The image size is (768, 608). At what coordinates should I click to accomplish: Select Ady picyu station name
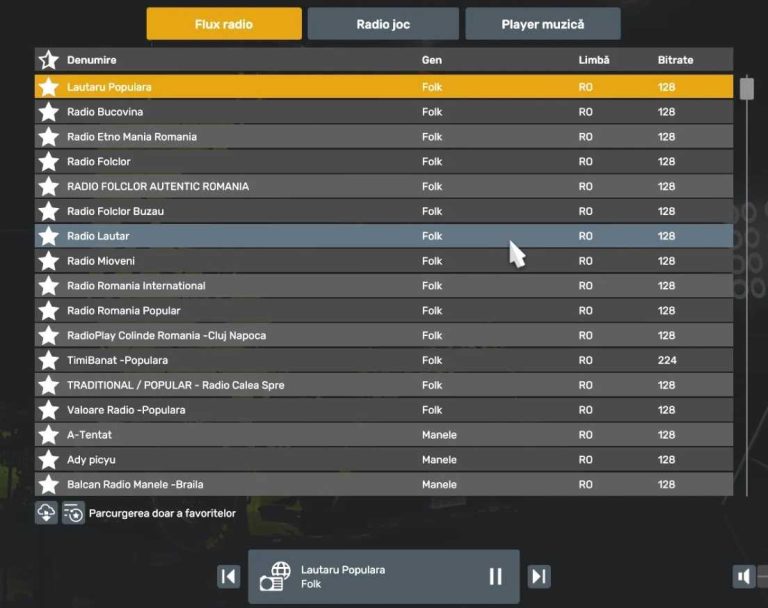click(91, 460)
